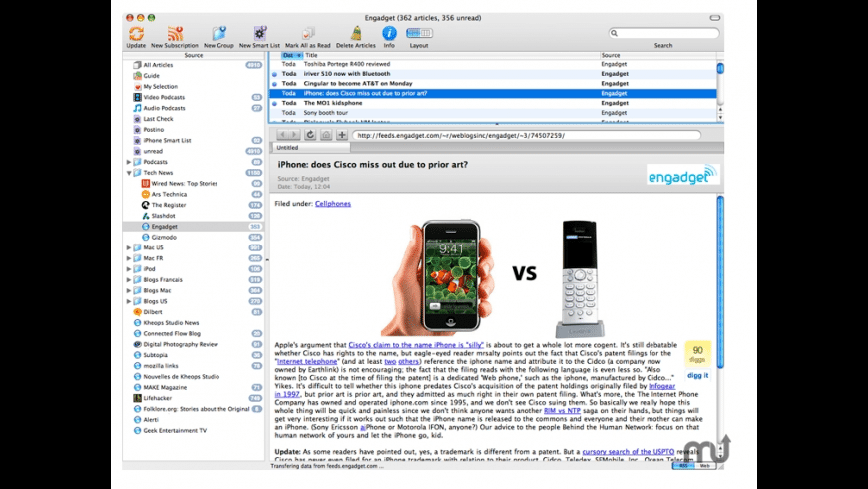Expand the Blogs US group
Screen dimensions: 868x489
point(129,301)
